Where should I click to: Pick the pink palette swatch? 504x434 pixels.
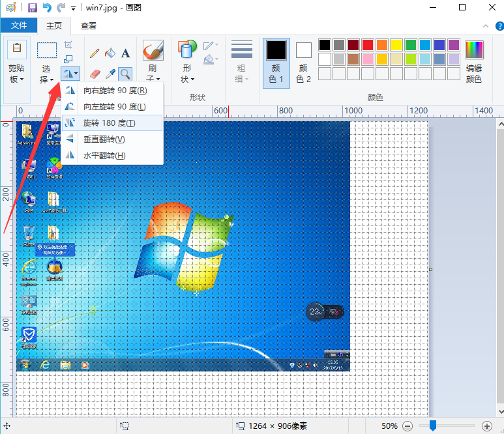368,59
